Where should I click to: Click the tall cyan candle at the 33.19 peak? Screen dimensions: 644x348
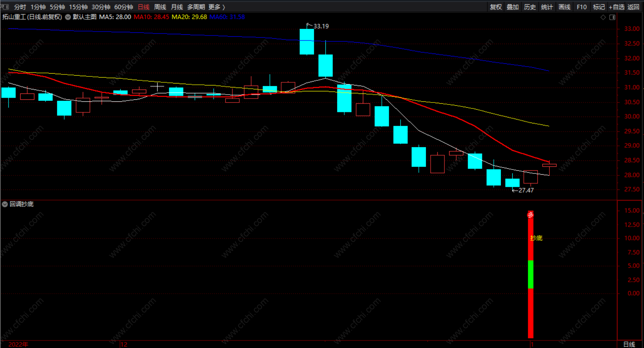307,41
